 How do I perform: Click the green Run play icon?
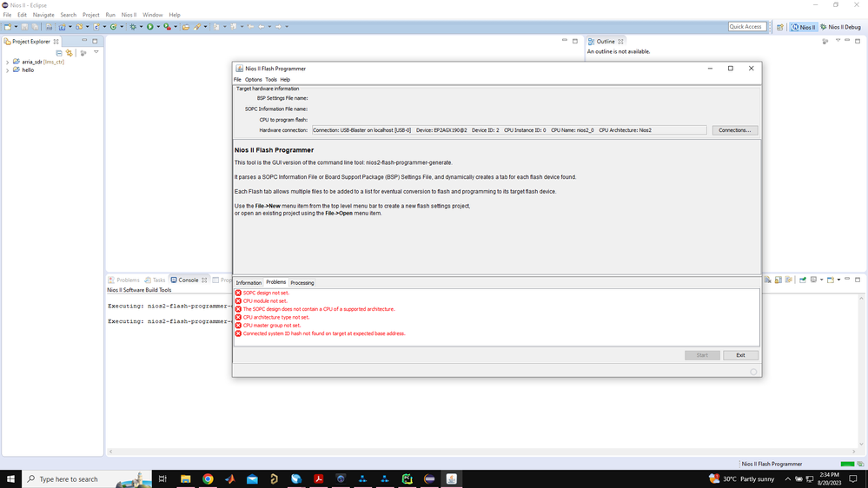pos(150,27)
